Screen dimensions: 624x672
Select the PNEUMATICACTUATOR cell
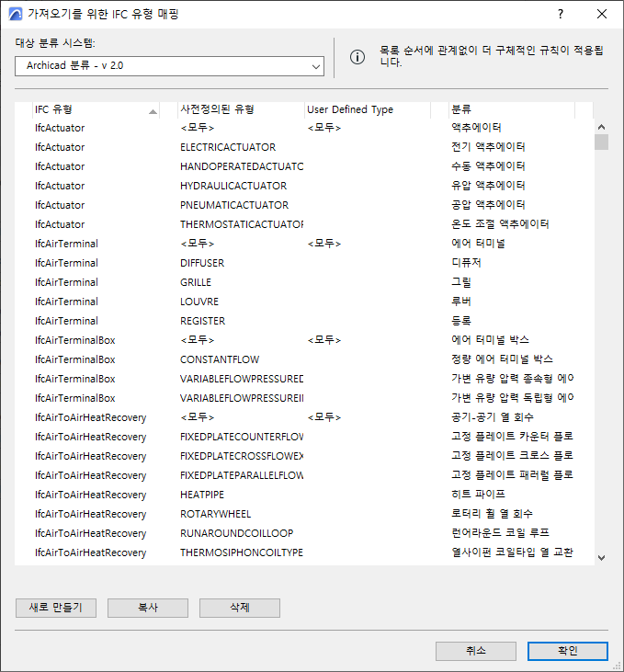[234, 205]
